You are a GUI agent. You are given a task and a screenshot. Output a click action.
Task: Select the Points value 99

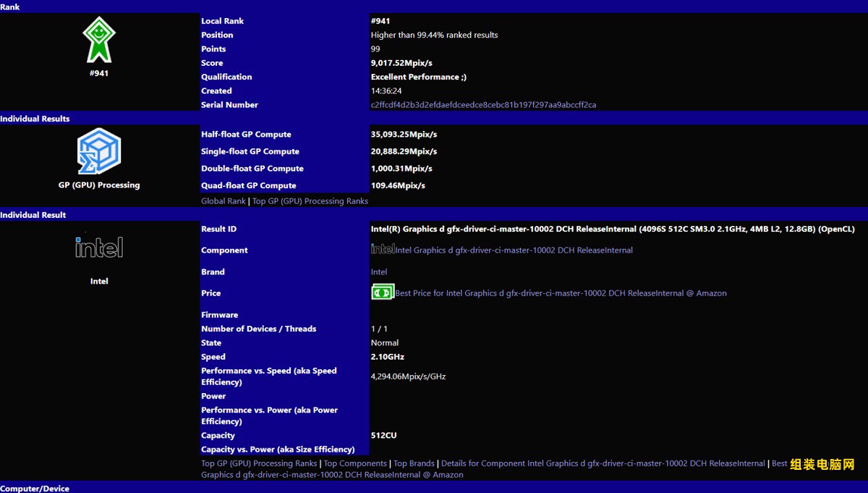pyautogui.click(x=375, y=49)
